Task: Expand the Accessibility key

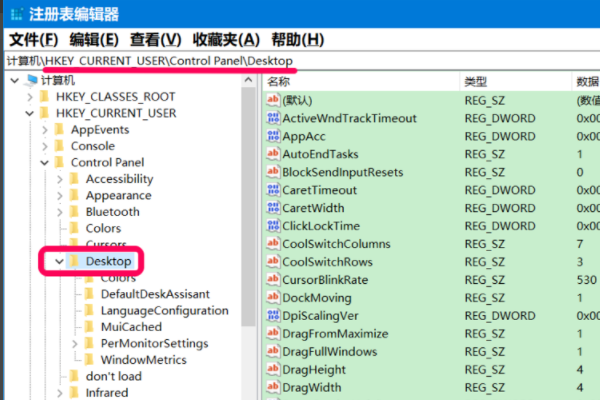Action: click(60, 179)
